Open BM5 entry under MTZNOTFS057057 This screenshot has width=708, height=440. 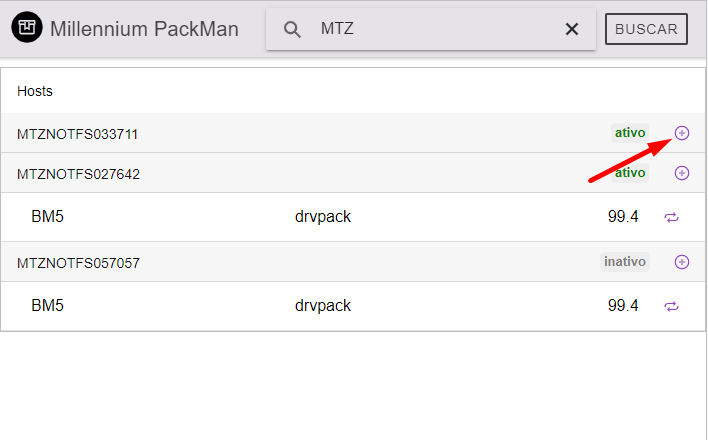pyautogui.click(x=48, y=306)
